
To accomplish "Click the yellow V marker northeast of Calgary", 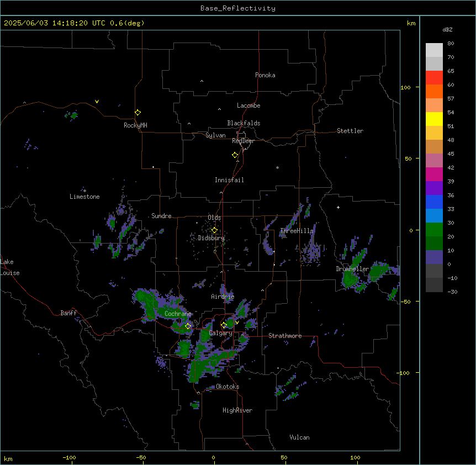I will click(x=237, y=323).
